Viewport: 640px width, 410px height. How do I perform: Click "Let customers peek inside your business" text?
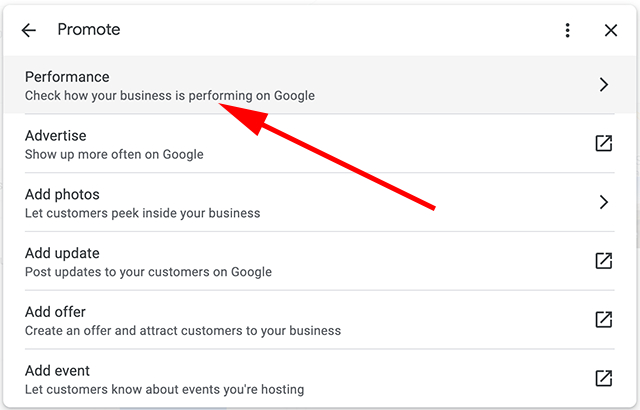tap(142, 213)
